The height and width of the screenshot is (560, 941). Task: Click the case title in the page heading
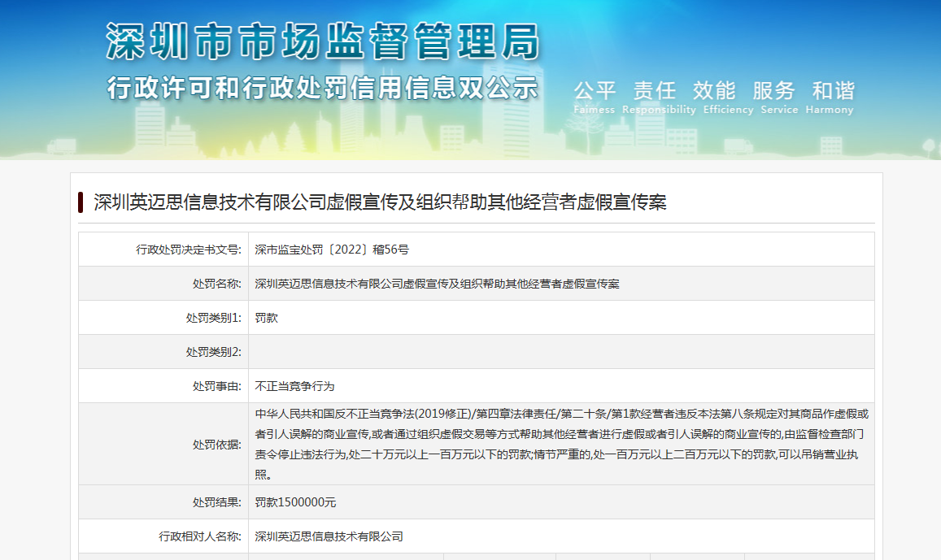coord(380,202)
